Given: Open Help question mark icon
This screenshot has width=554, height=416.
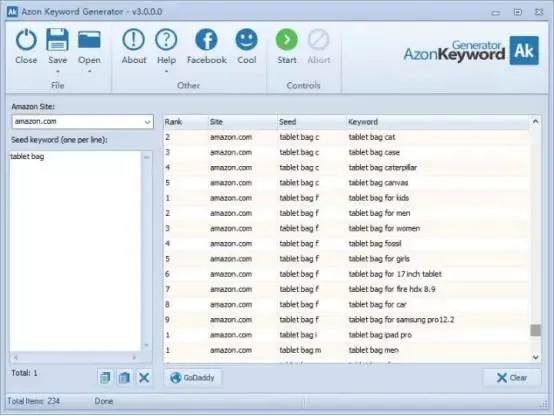Looking at the screenshot, I should [166, 40].
